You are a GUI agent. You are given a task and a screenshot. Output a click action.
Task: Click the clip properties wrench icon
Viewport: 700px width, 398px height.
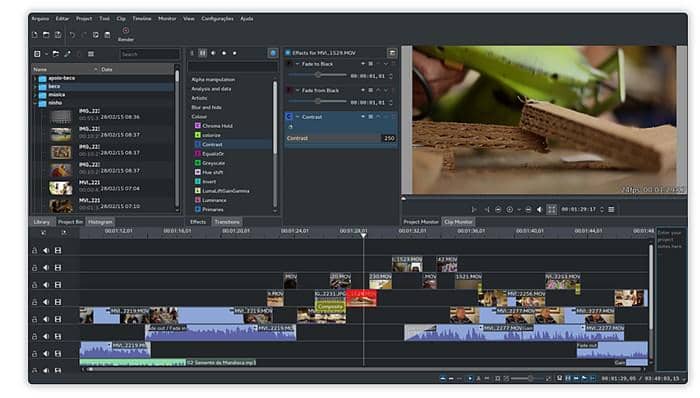(x=67, y=54)
